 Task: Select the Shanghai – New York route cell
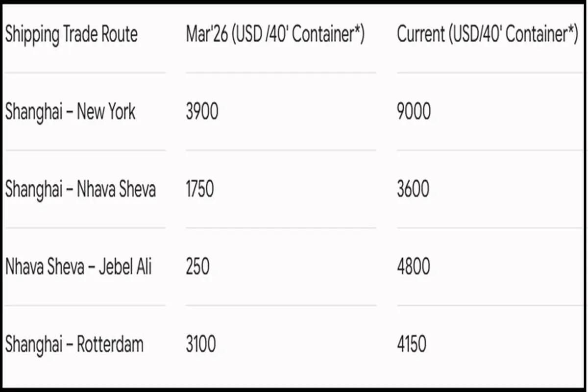(70, 112)
